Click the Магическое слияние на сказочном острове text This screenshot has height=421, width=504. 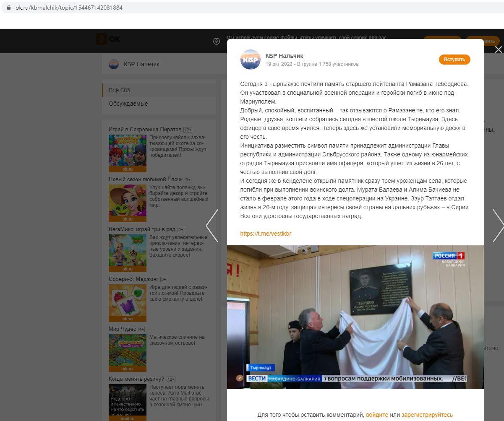point(177,340)
